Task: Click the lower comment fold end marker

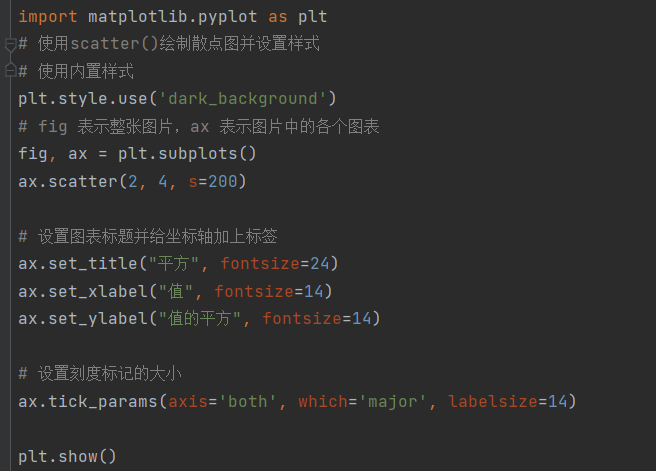Action: (x=10, y=70)
